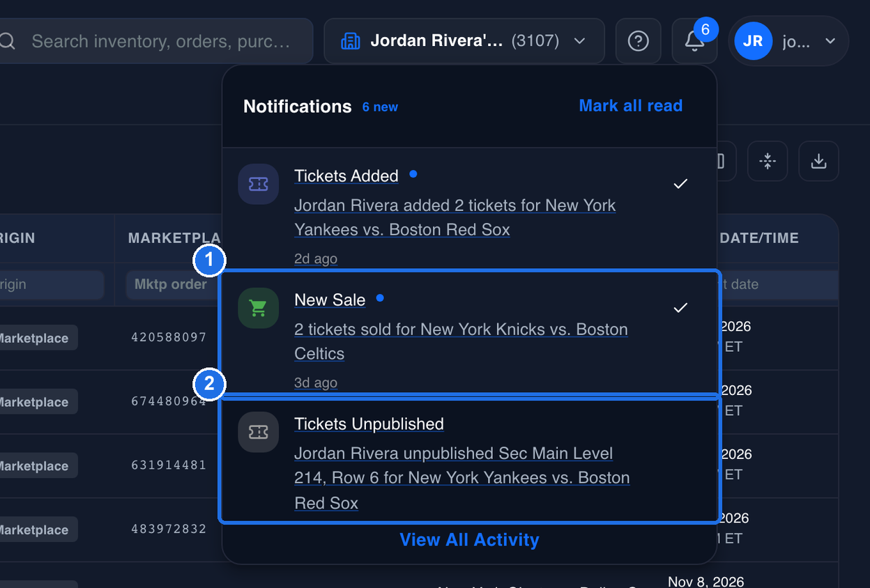Mark Tickets Added notification as read
The width and height of the screenshot is (870, 588).
[680, 183]
